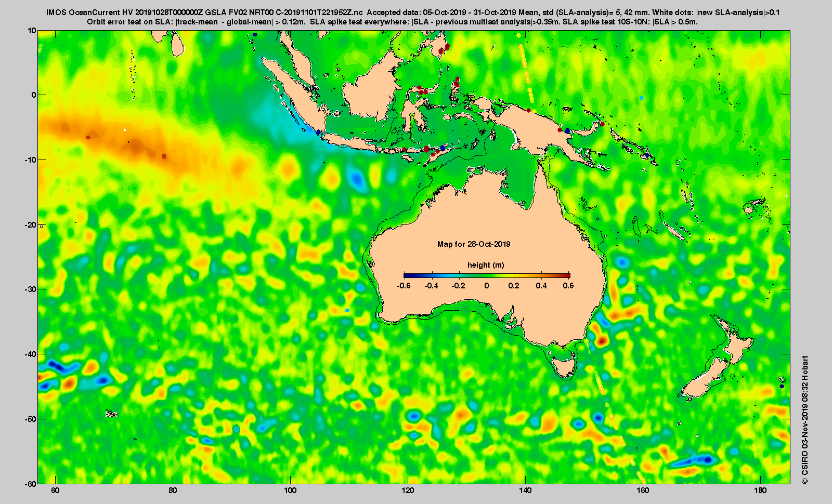
Task: Click latitude axis label -60
Action: 31,483
